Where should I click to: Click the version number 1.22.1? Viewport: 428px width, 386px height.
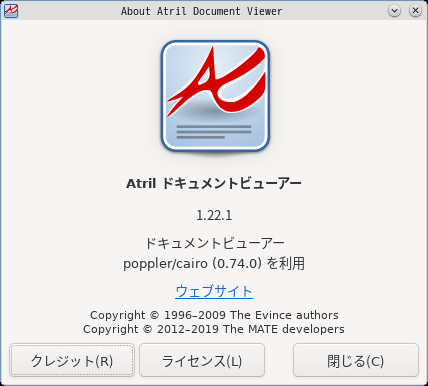pyautogui.click(x=214, y=215)
